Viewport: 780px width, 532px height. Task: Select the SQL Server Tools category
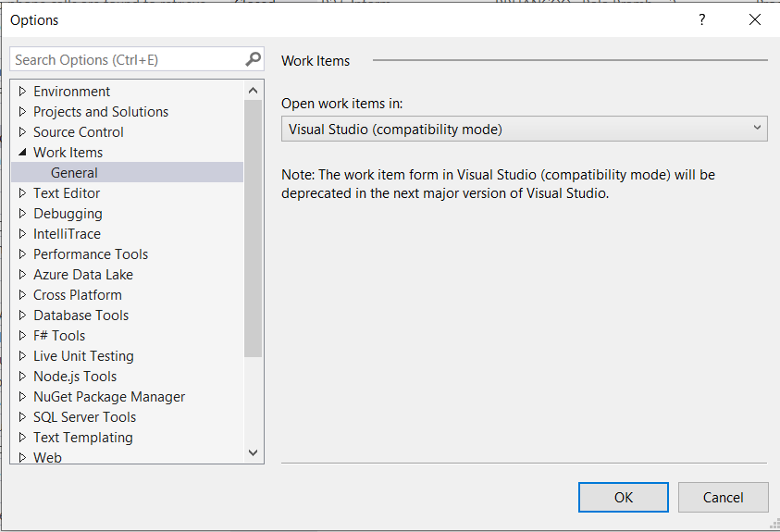[84, 417]
